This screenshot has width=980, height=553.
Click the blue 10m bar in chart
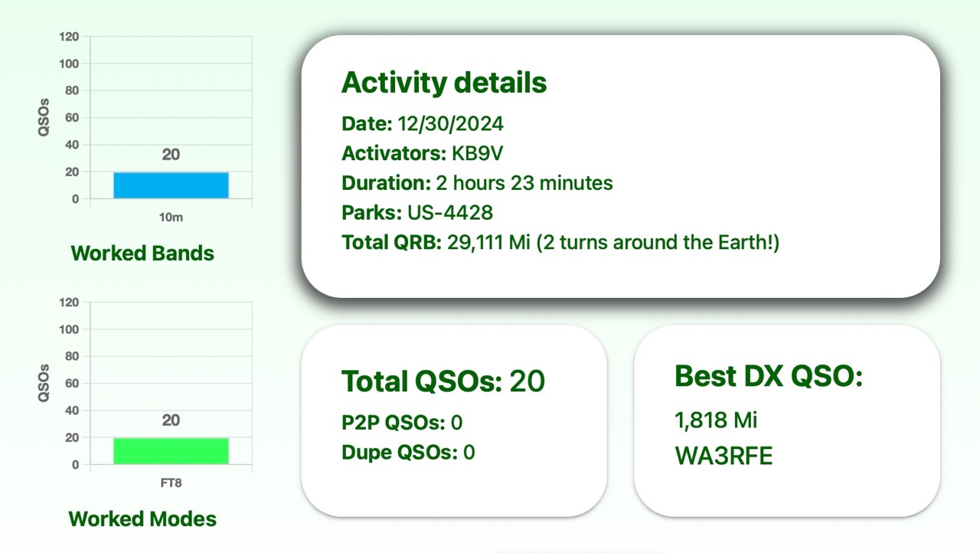(x=171, y=185)
